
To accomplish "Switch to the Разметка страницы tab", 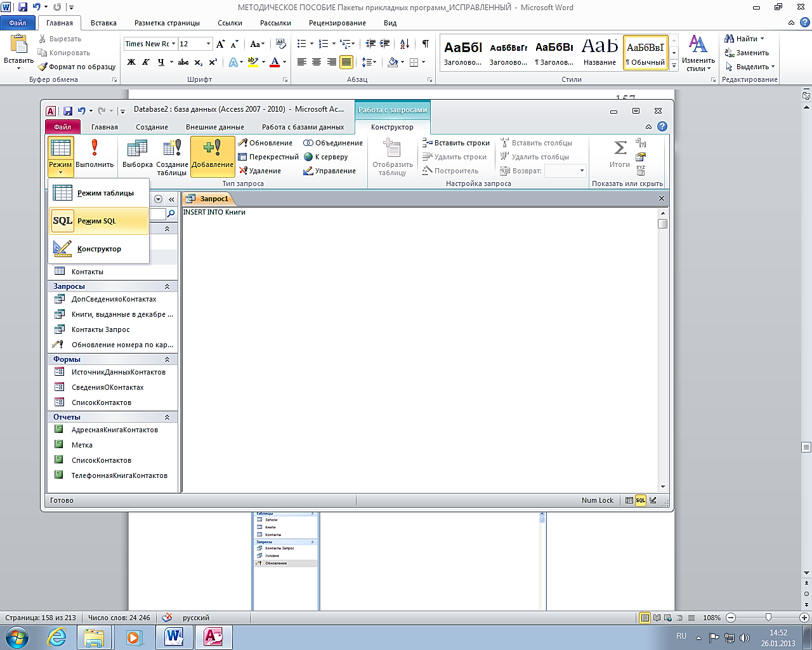I will (x=167, y=23).
